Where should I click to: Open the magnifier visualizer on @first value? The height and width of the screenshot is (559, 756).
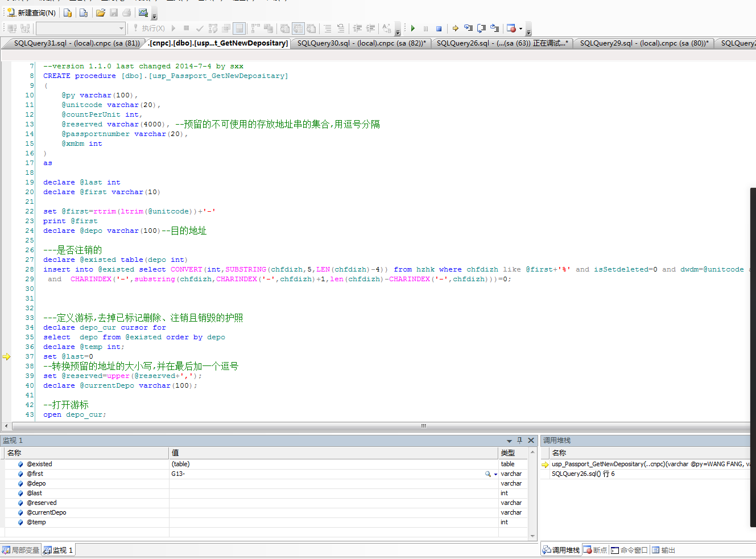(x=488, y=474)
